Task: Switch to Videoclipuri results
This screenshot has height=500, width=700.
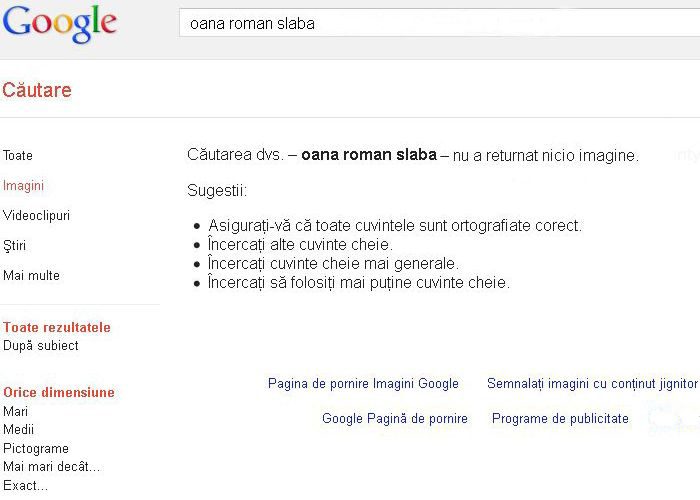Action: point(37,216)
